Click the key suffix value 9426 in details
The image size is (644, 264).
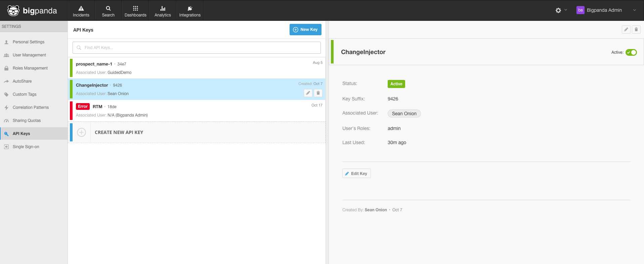coord(393,99)
